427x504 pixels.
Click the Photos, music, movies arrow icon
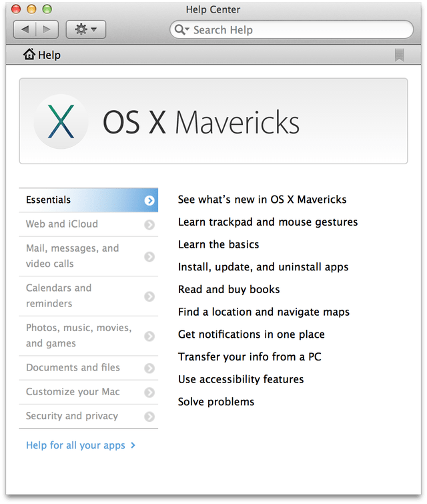tap(149, 336)
